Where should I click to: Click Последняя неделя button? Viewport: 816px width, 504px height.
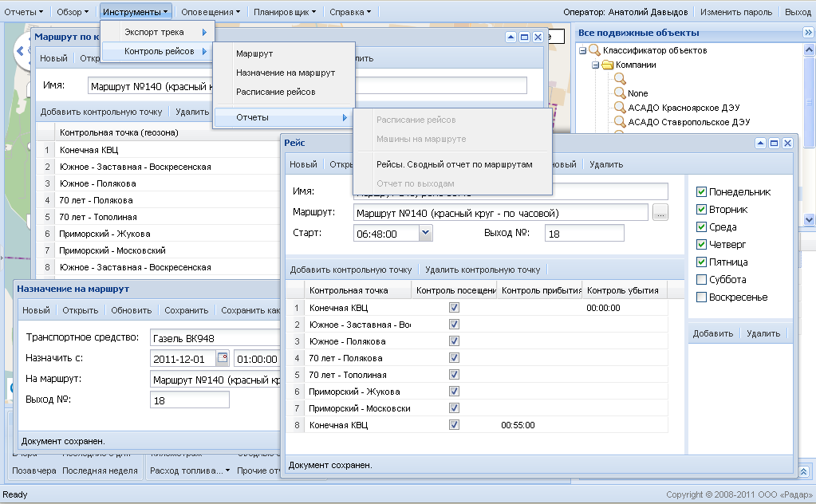pyautogui.click(x=100, y=471)
